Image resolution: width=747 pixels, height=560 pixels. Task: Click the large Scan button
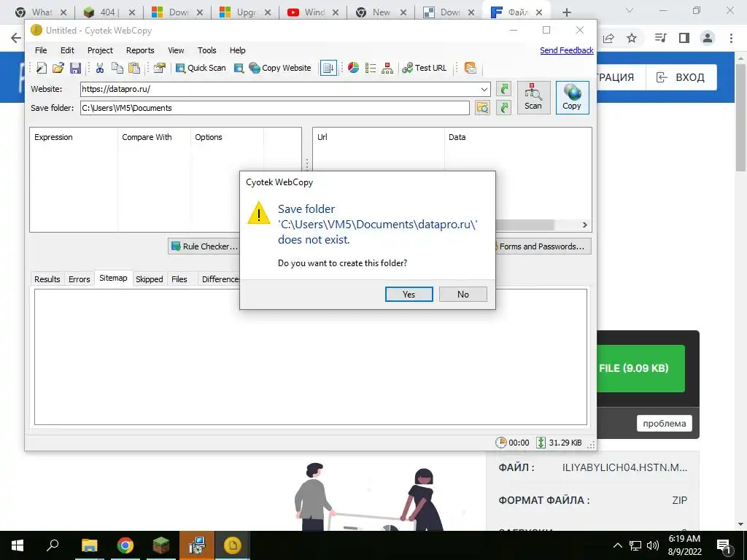click(533, 97)
